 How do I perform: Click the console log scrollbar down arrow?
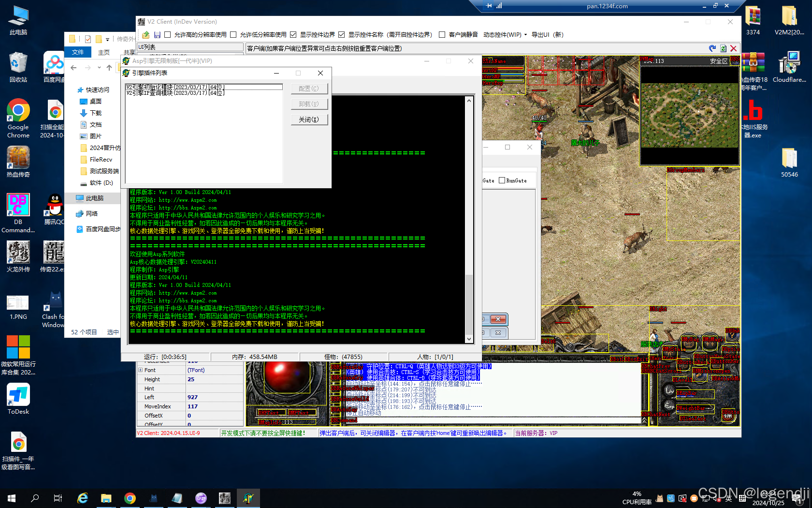(x=469, y=339)
